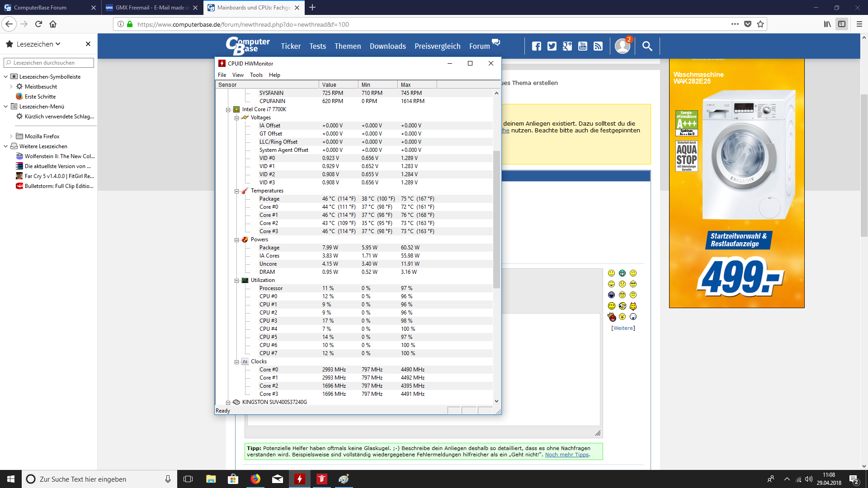Open the site search magnifier icon
This screenshot has width=868, height=488.
(x=647, y=46)
